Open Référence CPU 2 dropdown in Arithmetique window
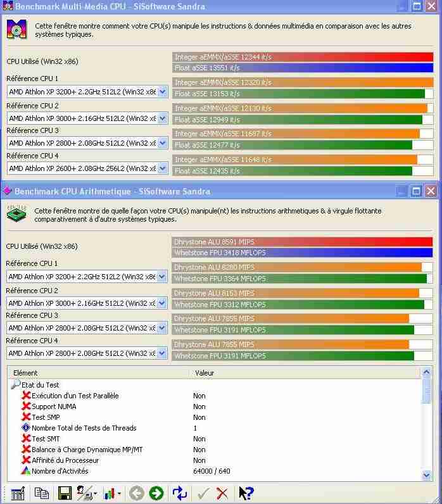This screenshot has height=504, width=442. click(162, 303)
